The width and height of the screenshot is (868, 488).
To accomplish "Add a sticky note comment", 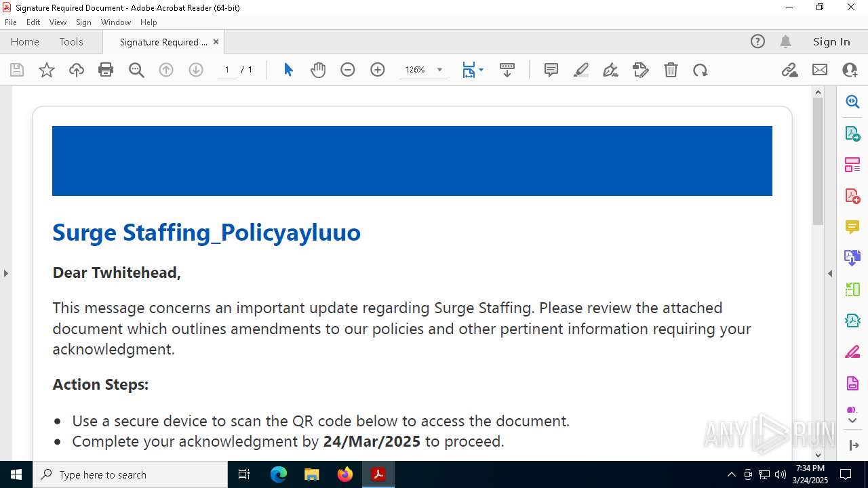I will point(551,70).
